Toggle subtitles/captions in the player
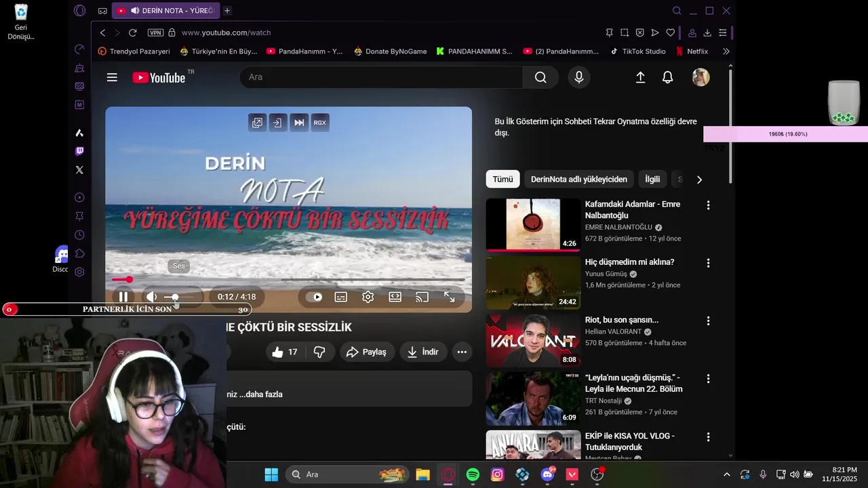Image resolution: width=868 pixels, height=488 pixels. click(341, 297)
